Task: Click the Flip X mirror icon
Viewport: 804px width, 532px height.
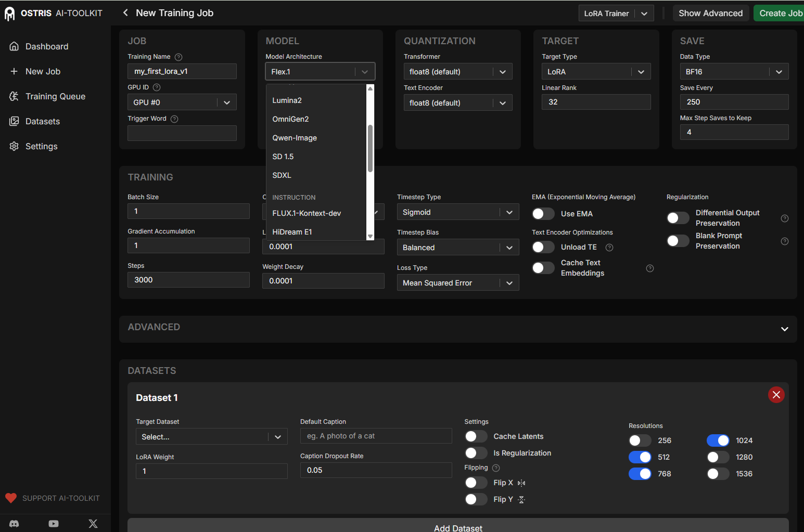Action: [x=521, y=483]
